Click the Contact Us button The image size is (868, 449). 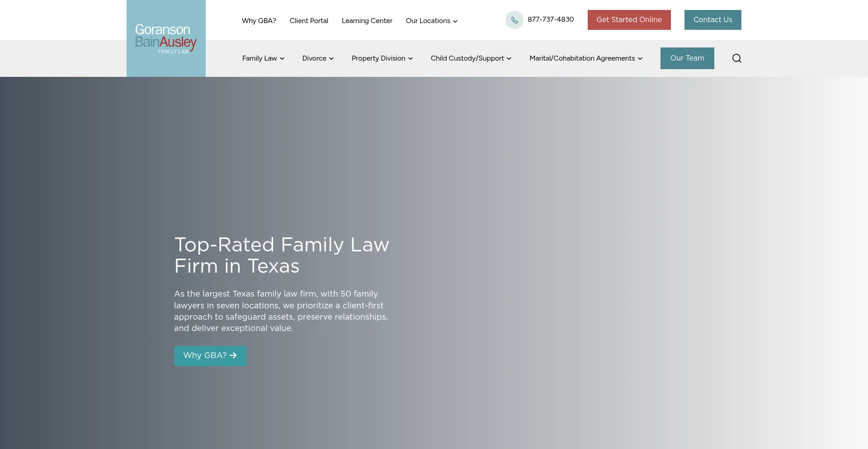(x=712, y=19)
